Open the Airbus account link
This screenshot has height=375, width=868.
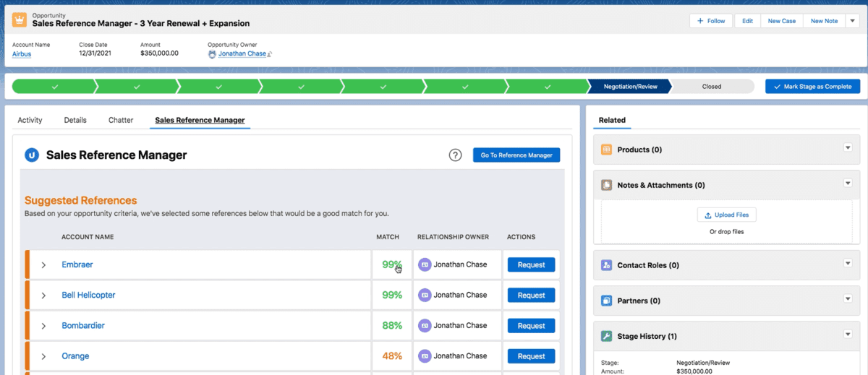pos(22,53)
